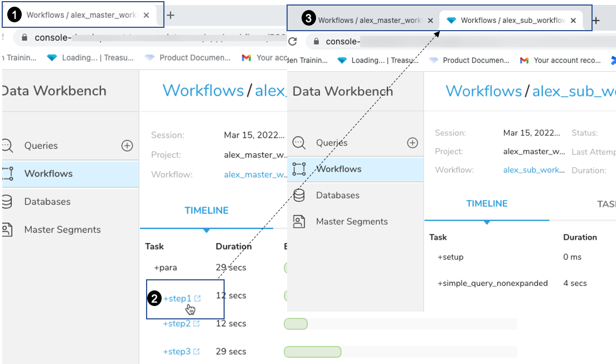This screenshot has height=364, width=616.
Task: Switch to TIMELINE tab in left window
Action: tap(206, 211)
